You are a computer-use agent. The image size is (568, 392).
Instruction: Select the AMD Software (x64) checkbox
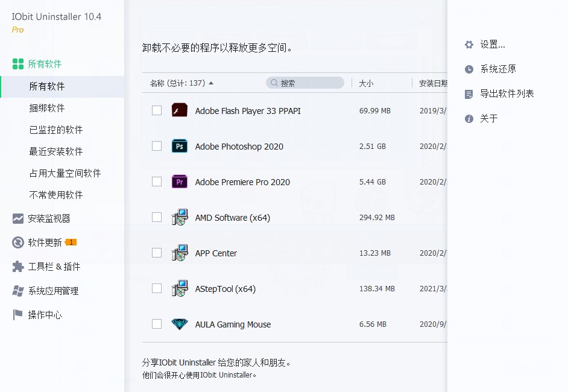click(157, 217)
